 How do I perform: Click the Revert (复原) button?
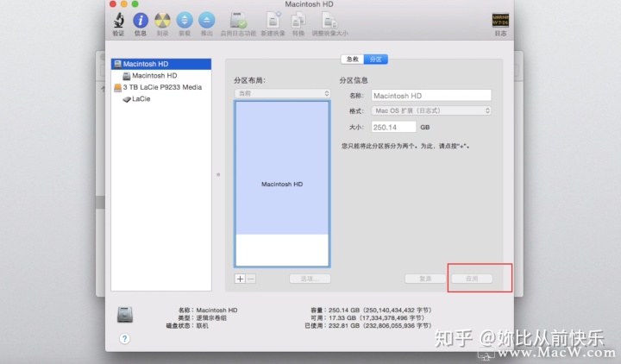(x=425, y=279)
